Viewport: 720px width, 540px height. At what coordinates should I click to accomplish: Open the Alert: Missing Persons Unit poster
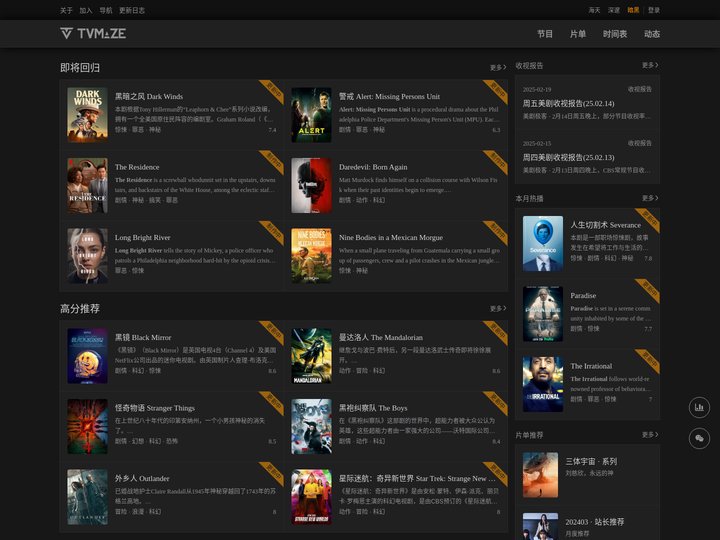point(311,115)
